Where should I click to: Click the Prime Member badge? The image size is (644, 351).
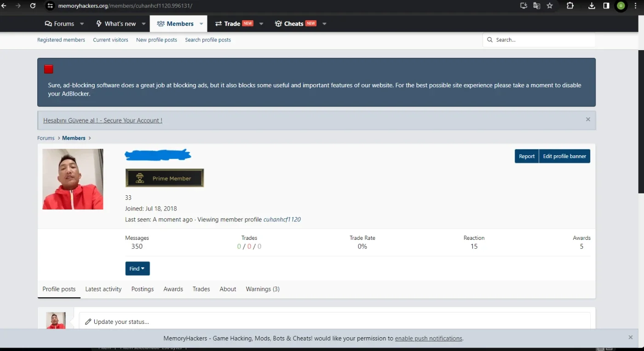coord(165,178)
